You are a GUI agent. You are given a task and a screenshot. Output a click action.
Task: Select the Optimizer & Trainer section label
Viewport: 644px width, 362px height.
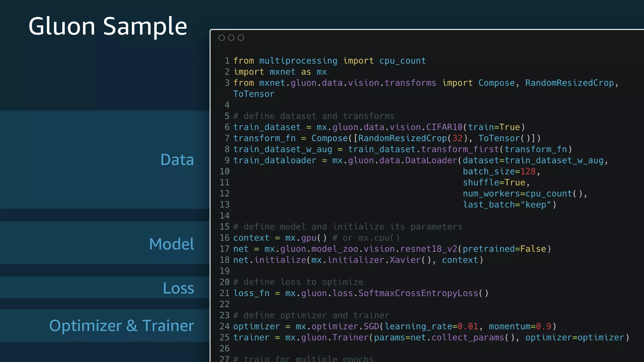(x=122, y=326)
